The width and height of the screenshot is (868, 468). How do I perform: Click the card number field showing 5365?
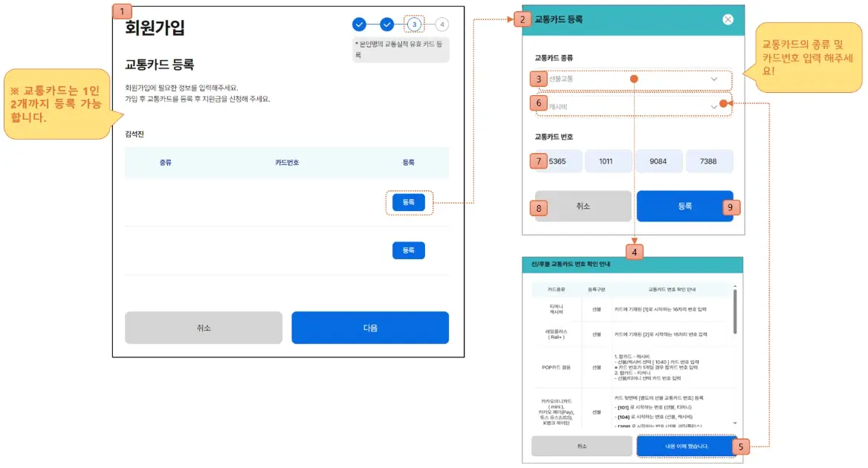(x=557, y=161)
